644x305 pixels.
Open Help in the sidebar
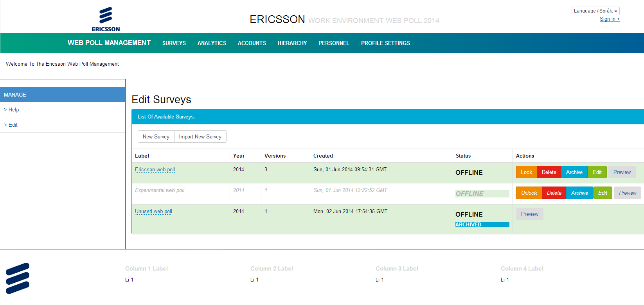pyautogui.click(x=11, y=110)
